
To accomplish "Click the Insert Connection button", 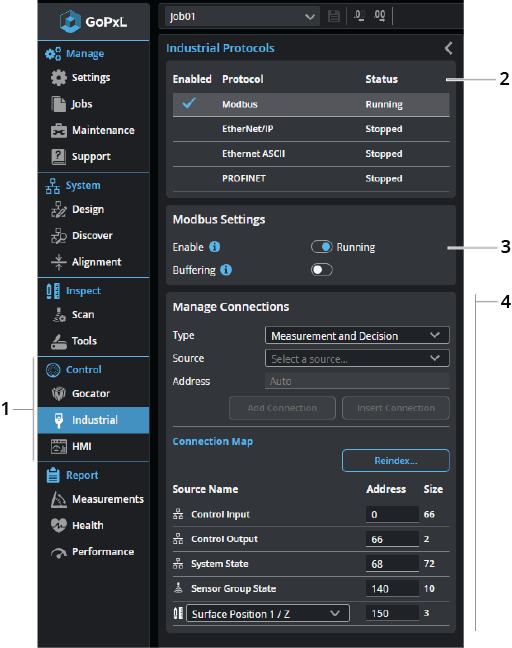I will pos(396,408).
